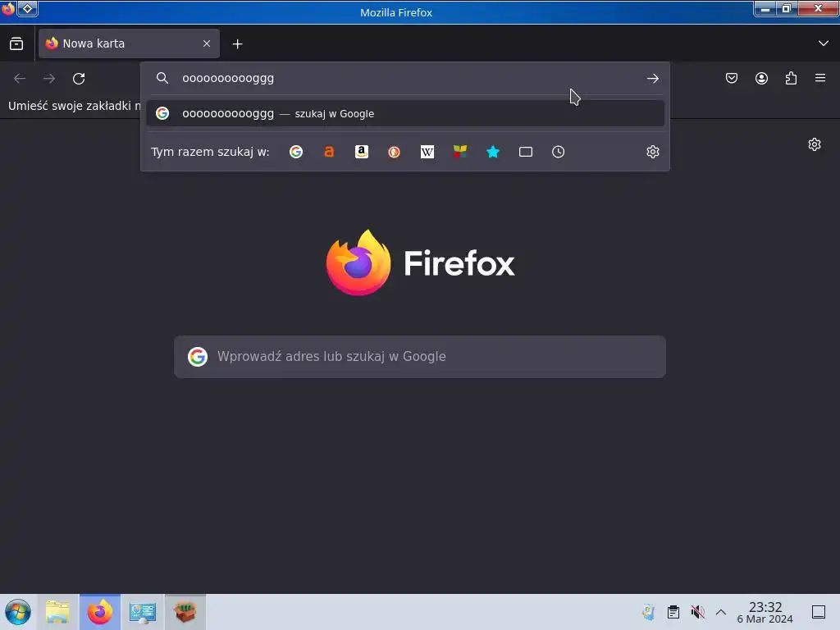This screenshot has width=840, height=630.
Task: Click the forward navigation arrow
Action: [49, 79]
